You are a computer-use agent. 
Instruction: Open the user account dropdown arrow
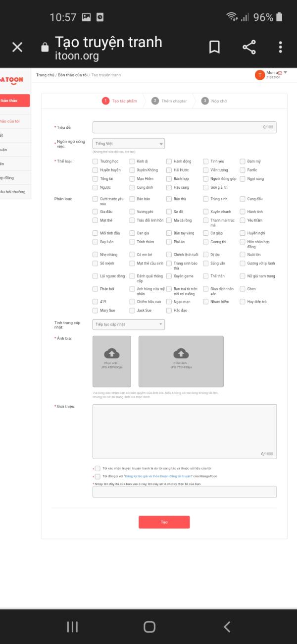tap(285, 73)
